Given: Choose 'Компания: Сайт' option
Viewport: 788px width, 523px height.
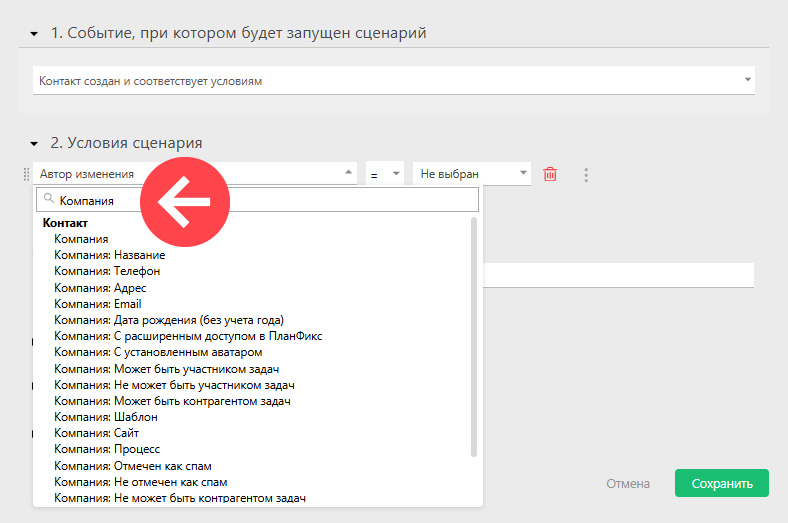Looking at the screenshot, I should [96, 433].
